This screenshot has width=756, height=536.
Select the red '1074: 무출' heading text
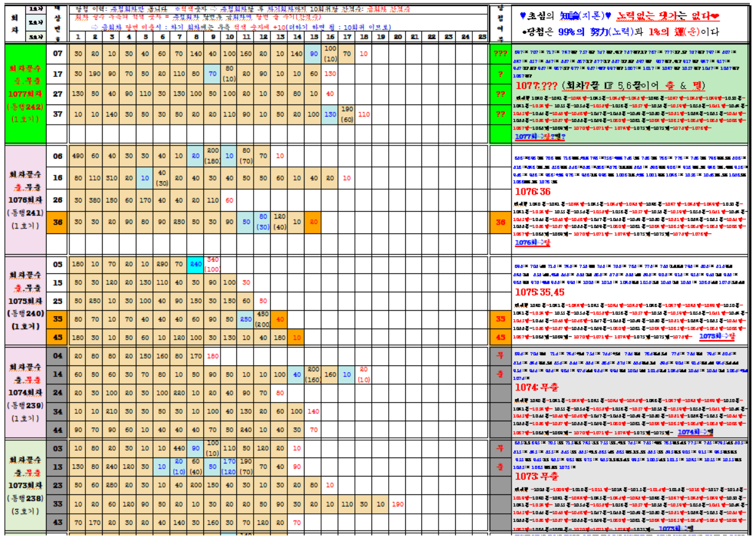[536, 387]
